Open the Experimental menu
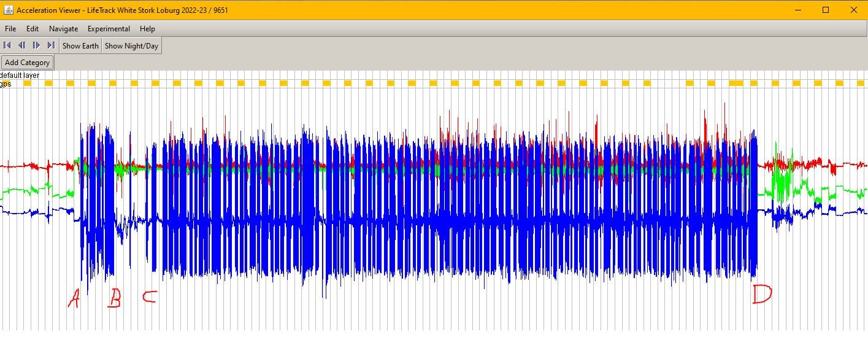This screenshot has height=345, width=868. pos(109,29)
